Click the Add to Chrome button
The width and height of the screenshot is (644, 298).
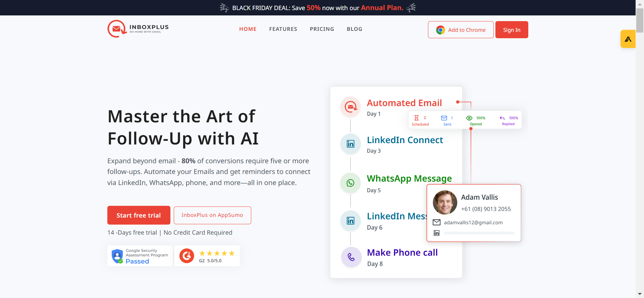[x=461, y=30]
